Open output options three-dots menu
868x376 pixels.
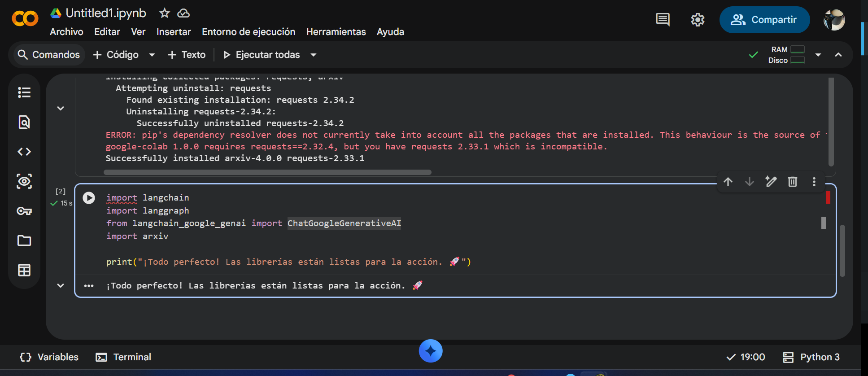click(x=89, y=286)
